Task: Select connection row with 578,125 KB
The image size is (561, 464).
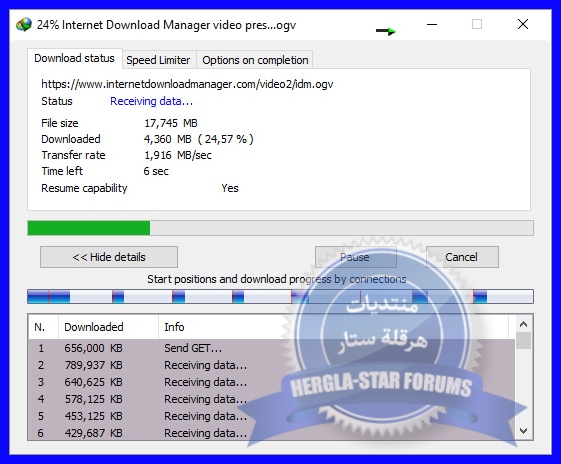Action: tap(272, 399)
